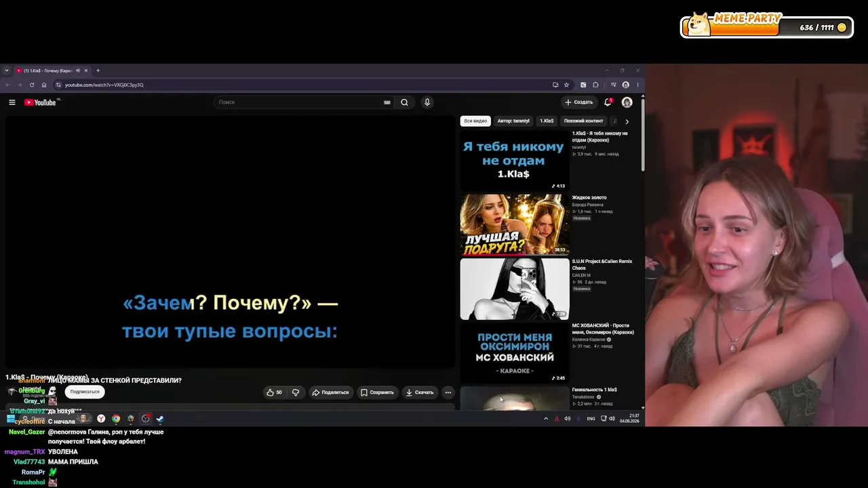Open the browser profile icon in toolbar
This screenshot has height=488, width=868.
pyautogui.click(x=626, y=85)
